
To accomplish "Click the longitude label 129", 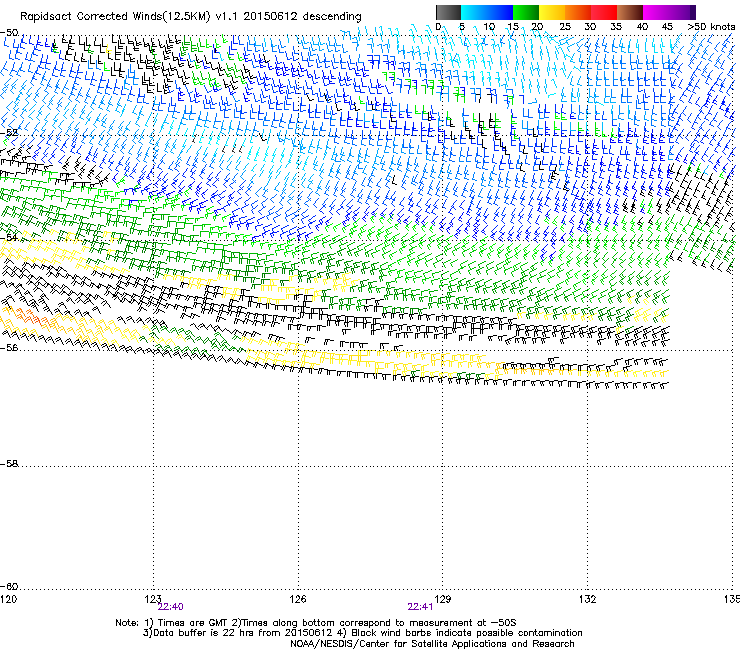I will click(x=442, y=599).
